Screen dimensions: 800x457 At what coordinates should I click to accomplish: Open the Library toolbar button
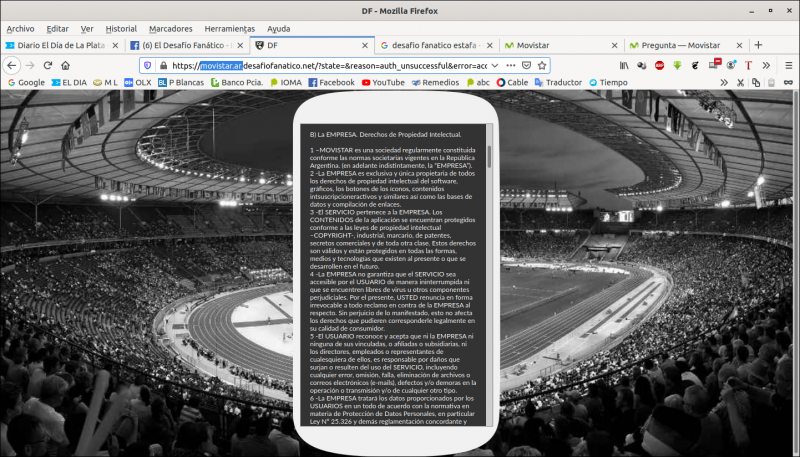(x=624, y=65)
